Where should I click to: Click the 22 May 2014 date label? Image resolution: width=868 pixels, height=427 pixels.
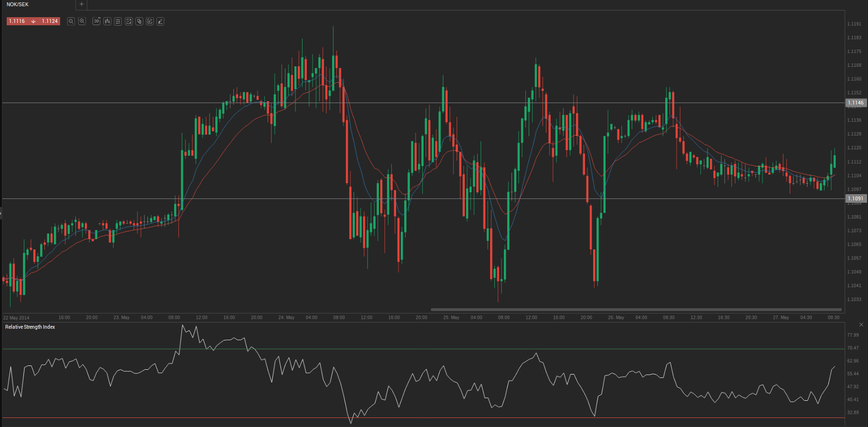pos(16,318)
